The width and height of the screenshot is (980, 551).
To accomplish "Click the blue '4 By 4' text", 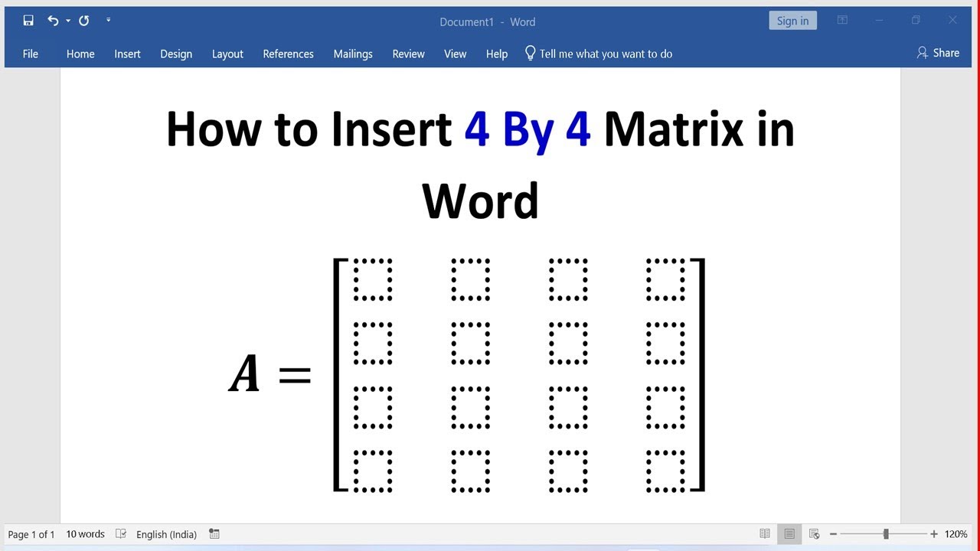I will point(528,129).
